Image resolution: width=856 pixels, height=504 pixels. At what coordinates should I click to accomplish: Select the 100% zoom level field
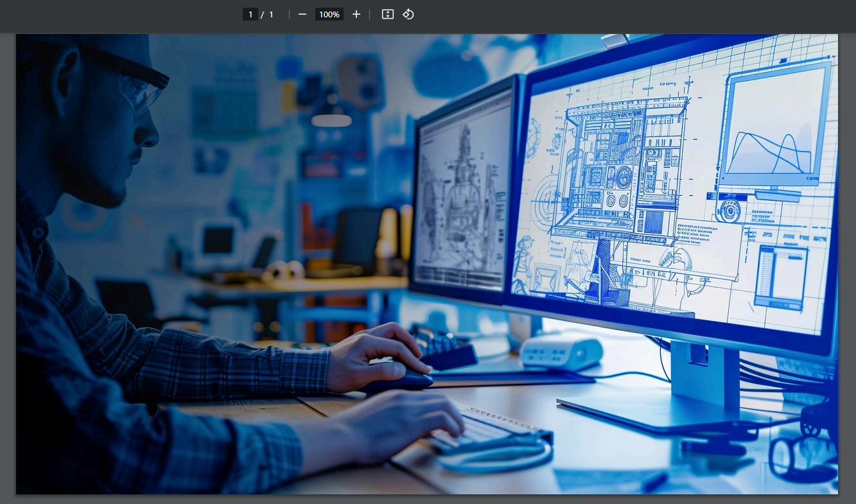[329, 14]
